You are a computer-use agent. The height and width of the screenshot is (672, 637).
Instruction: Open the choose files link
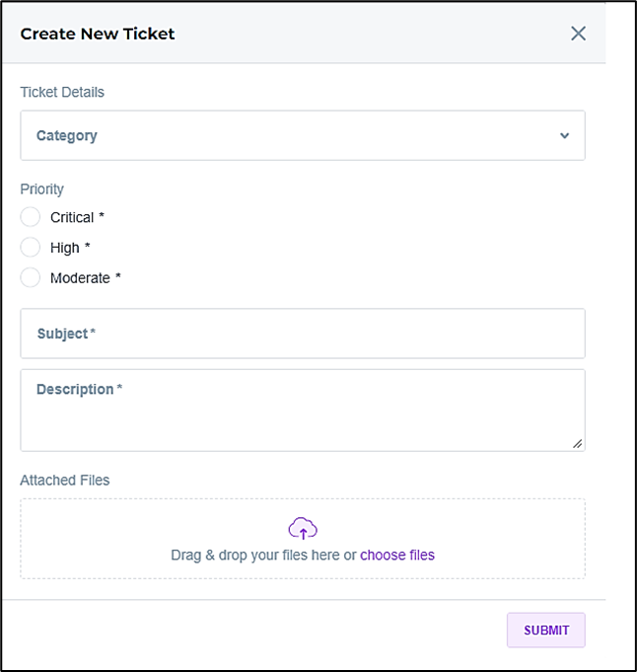click(397, 556)
